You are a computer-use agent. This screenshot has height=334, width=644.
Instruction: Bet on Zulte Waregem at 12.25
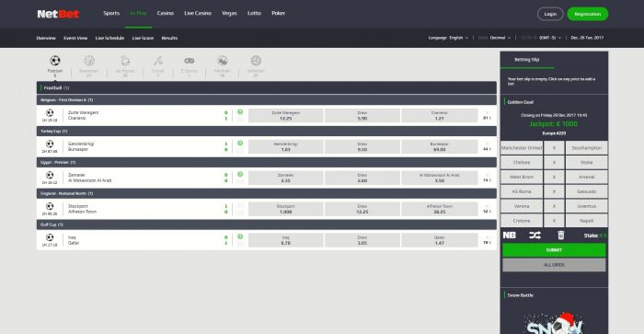(x=286, y=115)
